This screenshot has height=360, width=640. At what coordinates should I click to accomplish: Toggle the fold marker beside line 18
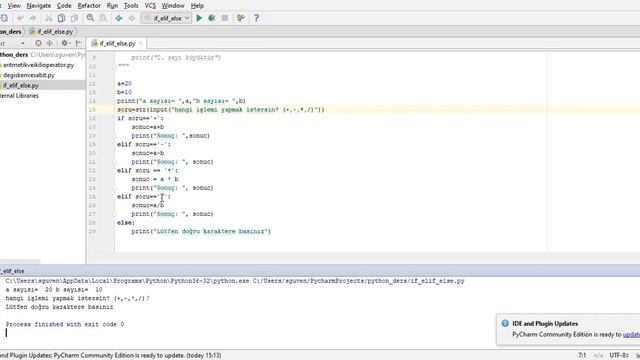coord(115,136)
